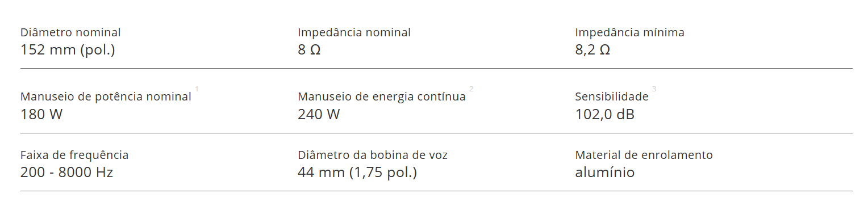This screenshot has width=868, height=210.
Task: Click the 8 Ω impedance value
Action: click(x=309, y=50)
